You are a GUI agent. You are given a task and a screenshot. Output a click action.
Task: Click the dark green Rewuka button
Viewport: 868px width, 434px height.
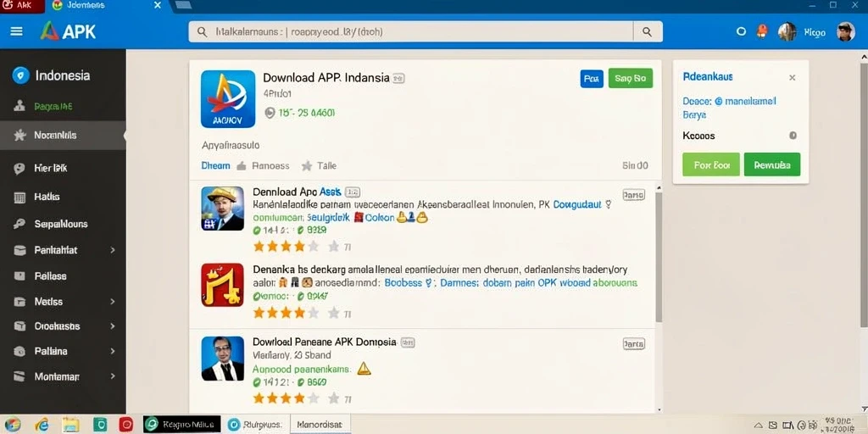(x=771, y=164)
